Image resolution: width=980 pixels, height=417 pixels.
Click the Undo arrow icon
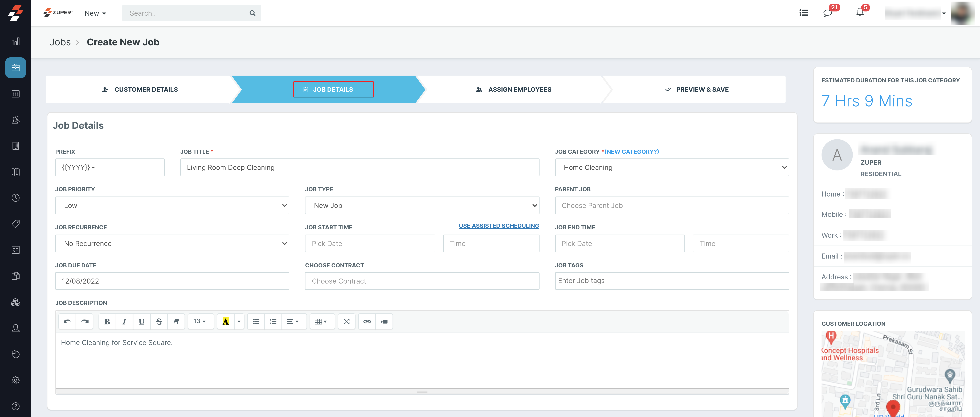[x=67, y=321]
